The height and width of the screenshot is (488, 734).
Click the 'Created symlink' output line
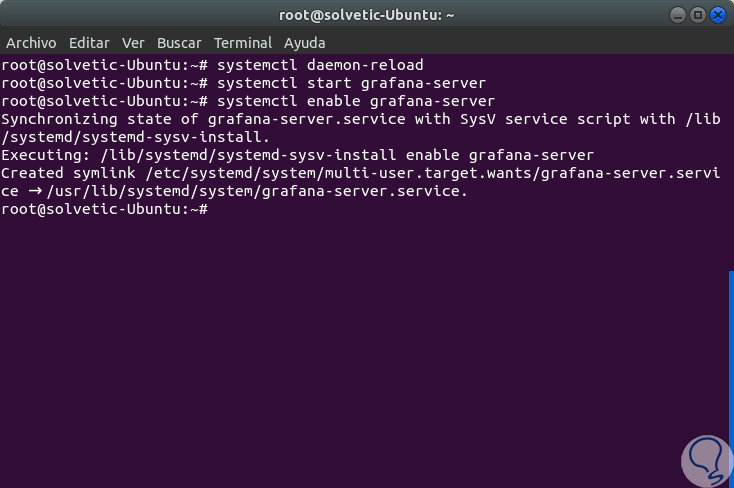tap(360, 173)
